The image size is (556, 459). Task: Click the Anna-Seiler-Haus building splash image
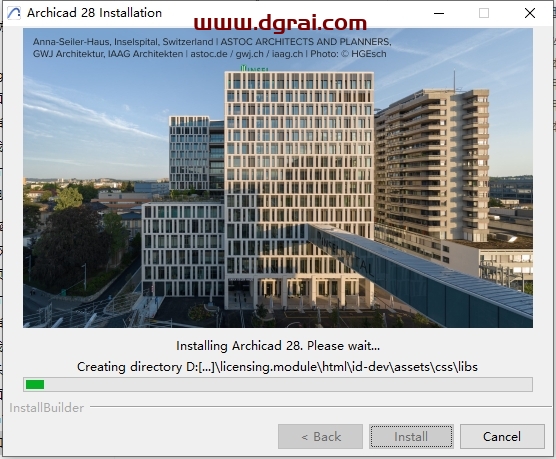278,178
